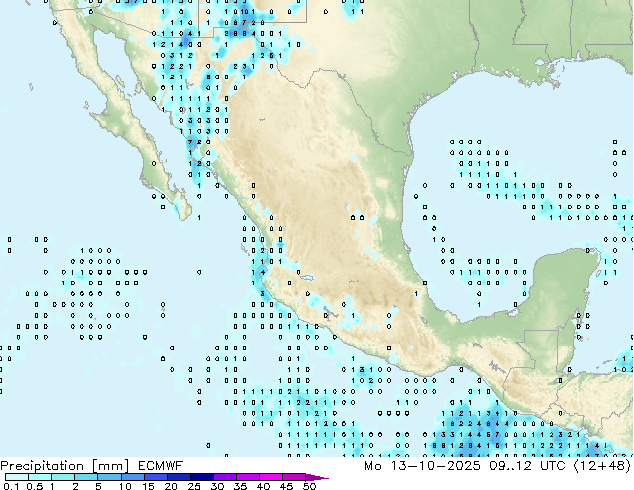The width and height of the screenshot is (634, 490).
Task: Click the legend value label '0.1'
Action: click(11, 486)
